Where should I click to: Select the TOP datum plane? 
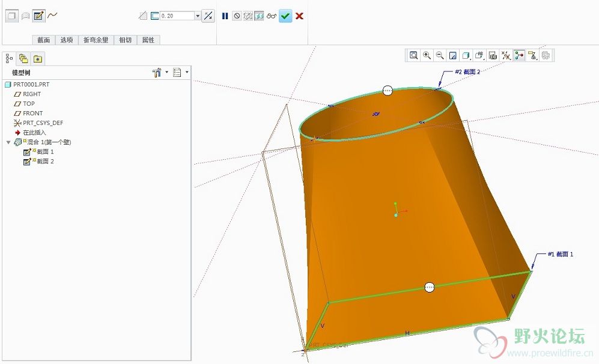(24, 103)
